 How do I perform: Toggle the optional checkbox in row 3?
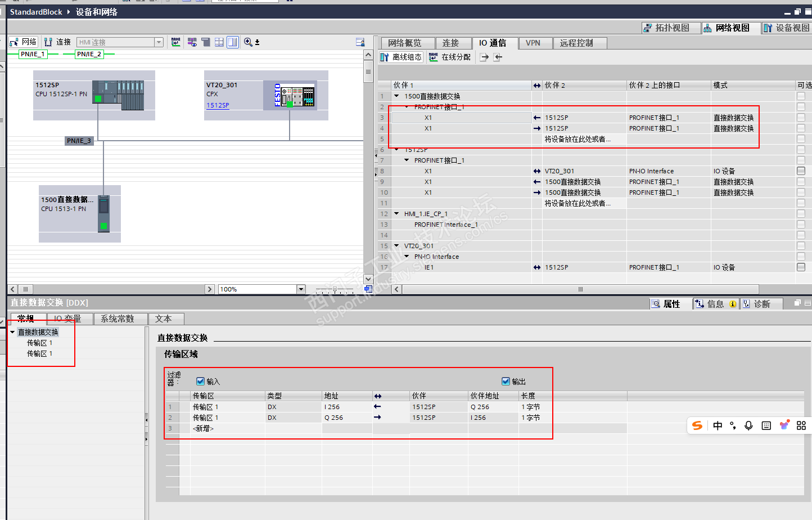[801, 118]
